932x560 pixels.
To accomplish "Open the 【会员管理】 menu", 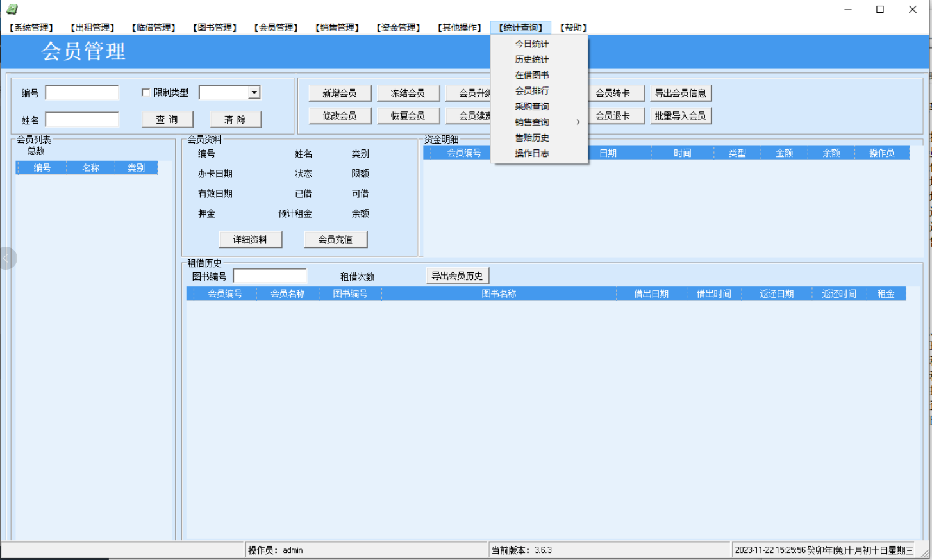I will [x=276, y=28].
